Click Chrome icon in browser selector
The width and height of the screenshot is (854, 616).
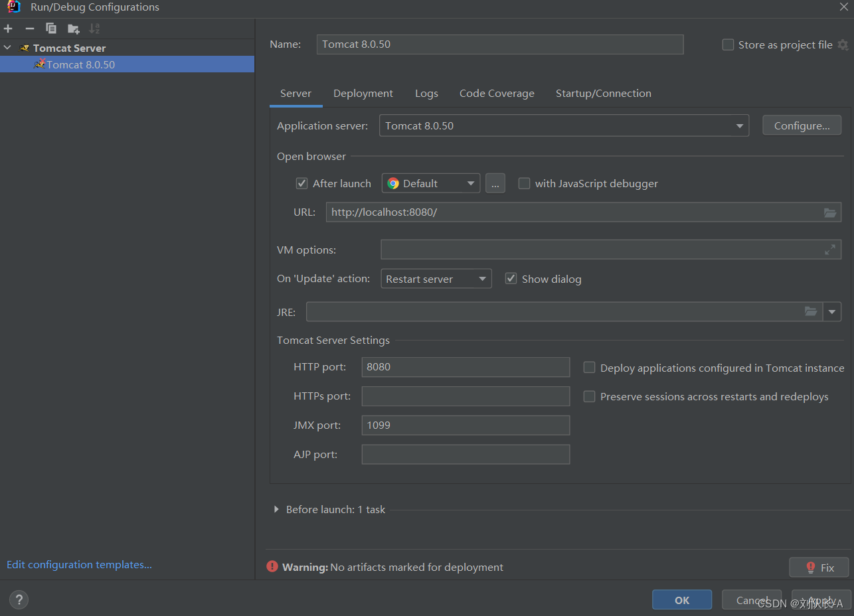pyautogui.click(x=393, y=183)
